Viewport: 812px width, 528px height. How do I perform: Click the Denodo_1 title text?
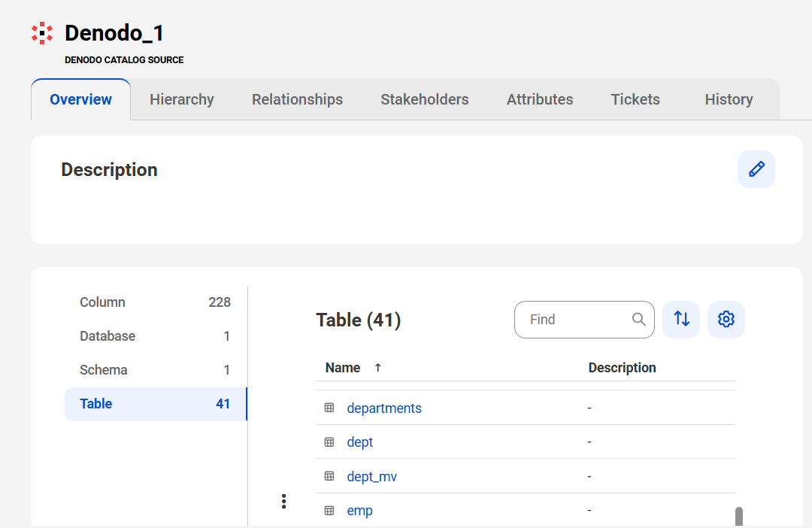coord(114,33)
